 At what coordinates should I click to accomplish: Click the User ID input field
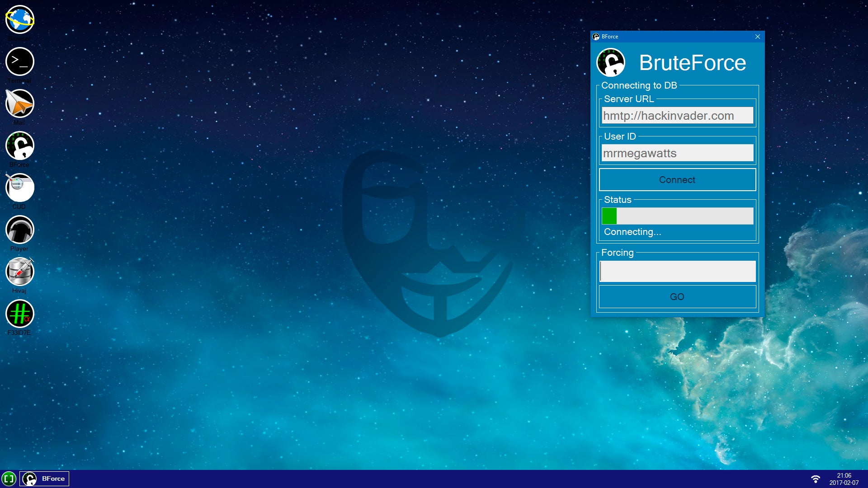(x=677, y=153)
